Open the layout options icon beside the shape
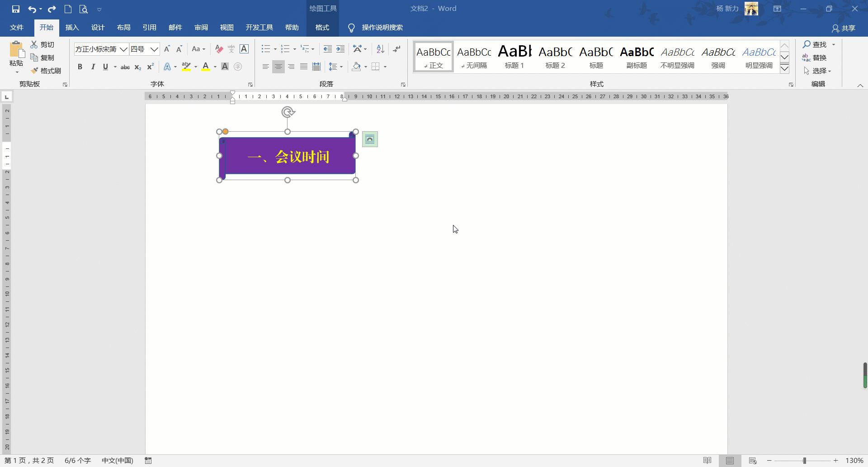Viewport: 868px width, 467px height. (370, 139)
